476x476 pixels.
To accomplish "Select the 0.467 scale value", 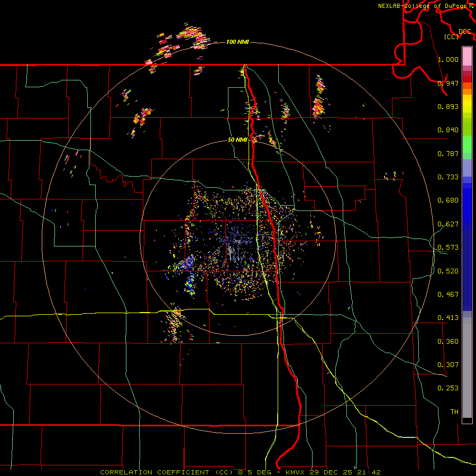I will pyautogui.click(x=448, y=295).
